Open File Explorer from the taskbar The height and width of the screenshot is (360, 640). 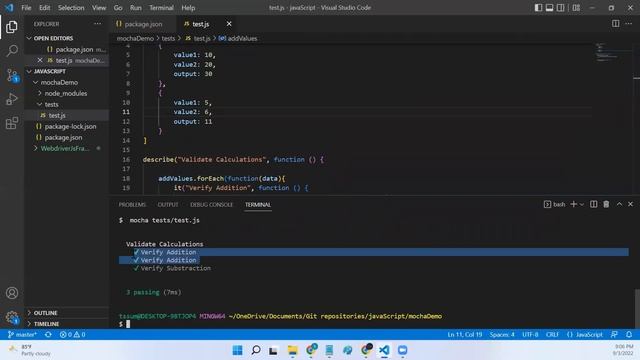pyautogui.click(x=292, y=350)
